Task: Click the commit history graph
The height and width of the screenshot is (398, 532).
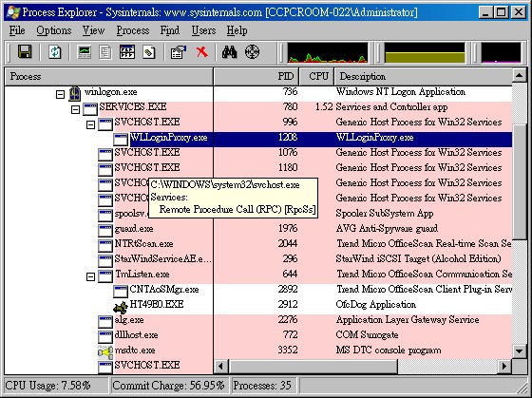Action: (425, 52)
